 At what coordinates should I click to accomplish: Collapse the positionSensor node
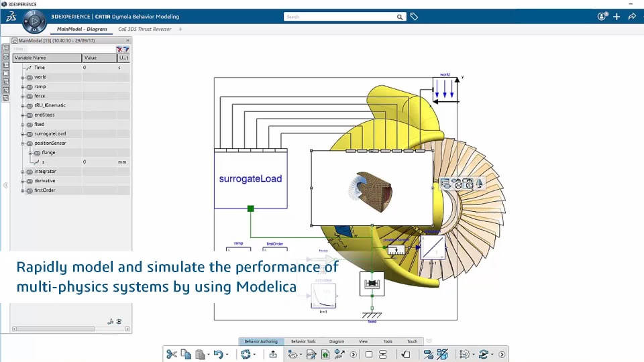23,143
